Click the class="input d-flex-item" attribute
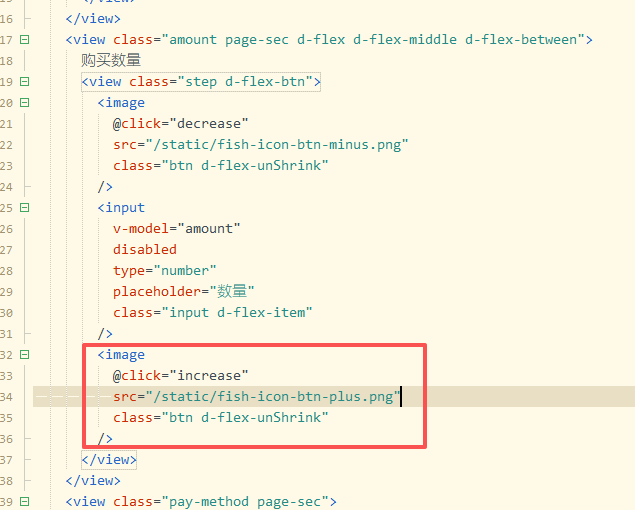Viewport: 635px width, 510px height. click(x=212, y=313)
